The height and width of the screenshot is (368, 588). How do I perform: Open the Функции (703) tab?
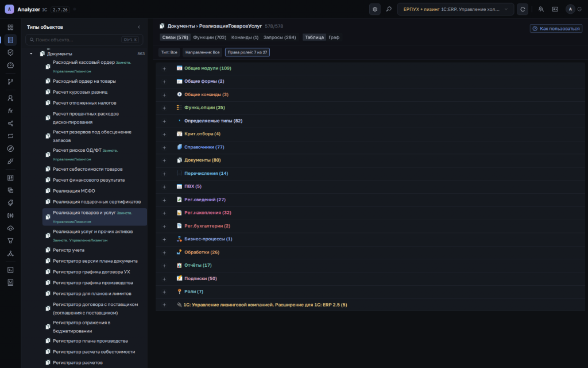click(210, 37)
